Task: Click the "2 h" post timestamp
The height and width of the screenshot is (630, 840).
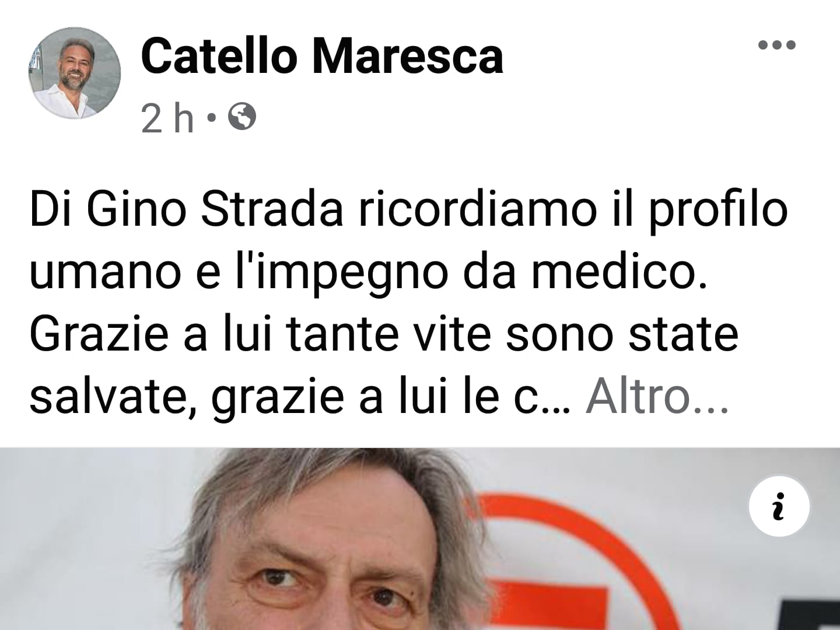Action: pos(167,118)
